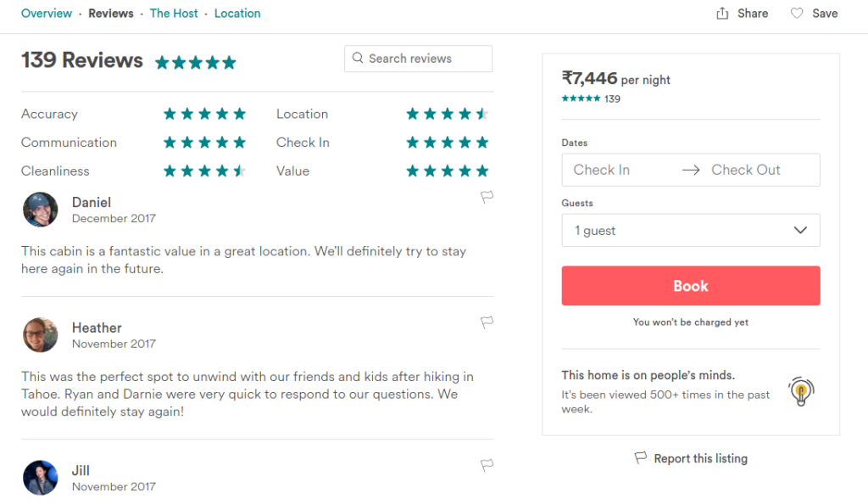Screen dimensions: 868x504
Task: Flag Daniel's review
Action: 487,197
